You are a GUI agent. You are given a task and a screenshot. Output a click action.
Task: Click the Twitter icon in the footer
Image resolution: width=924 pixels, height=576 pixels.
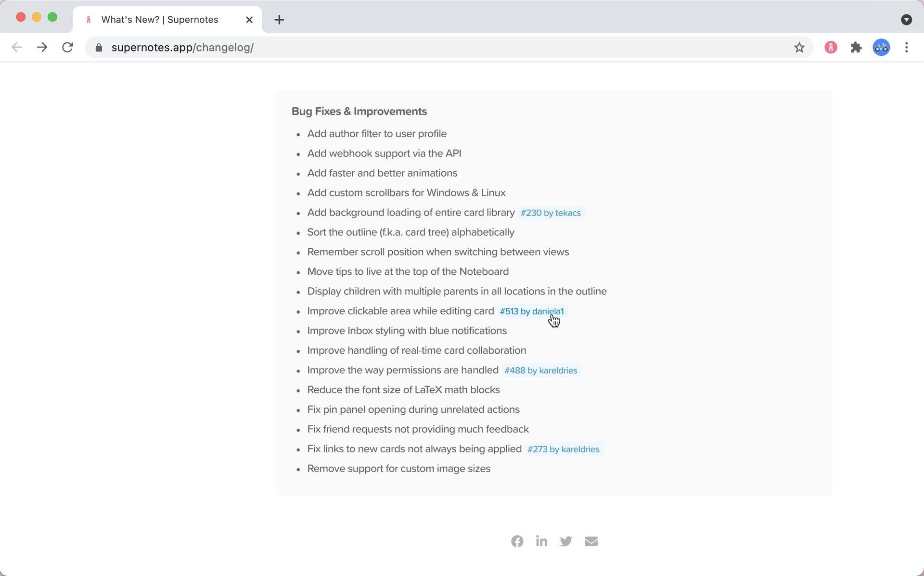566,541
